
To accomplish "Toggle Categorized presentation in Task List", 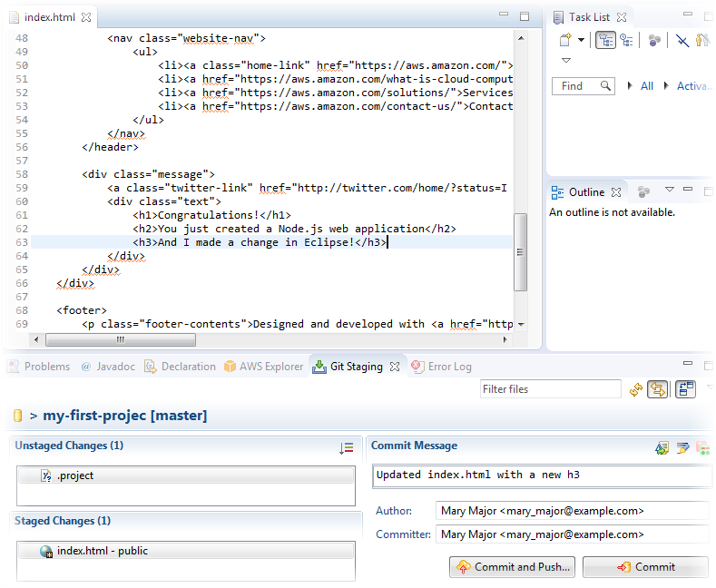I will pos(605,40).
